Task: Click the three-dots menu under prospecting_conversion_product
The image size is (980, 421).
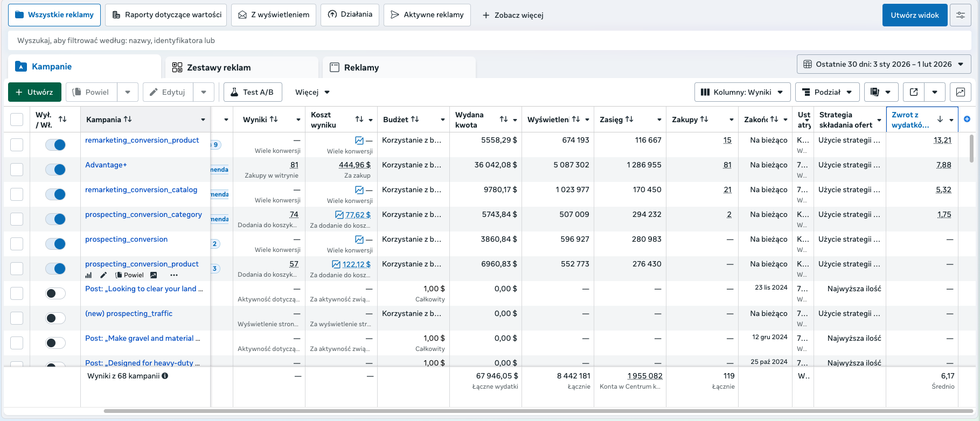Action: point(174,275)
